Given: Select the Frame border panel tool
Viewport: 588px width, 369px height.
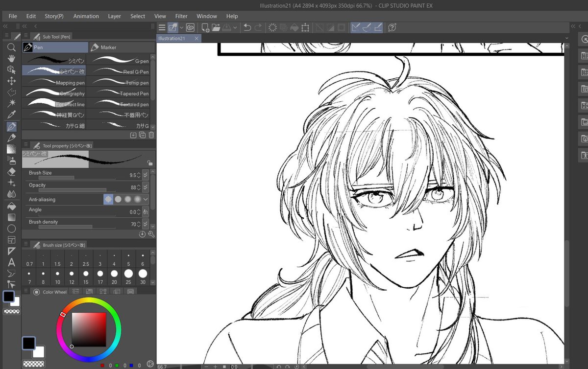Looking at the screenshot, I should (x=12, y=240).
